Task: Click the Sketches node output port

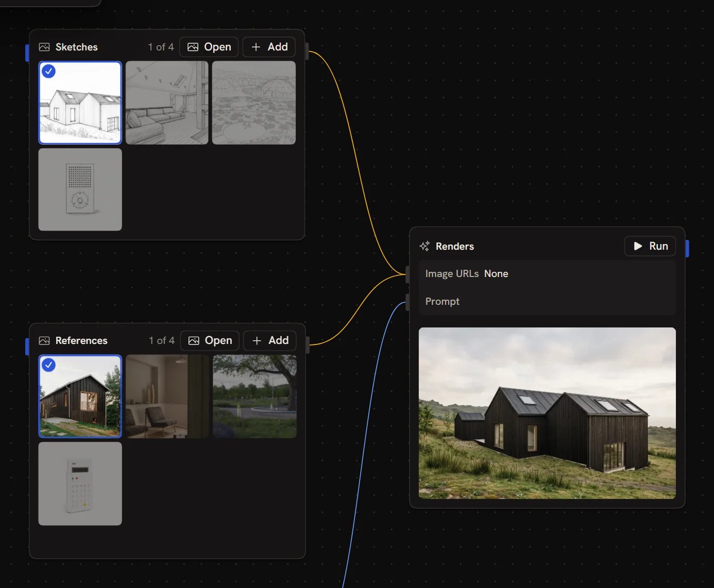Action: (307, 51)
